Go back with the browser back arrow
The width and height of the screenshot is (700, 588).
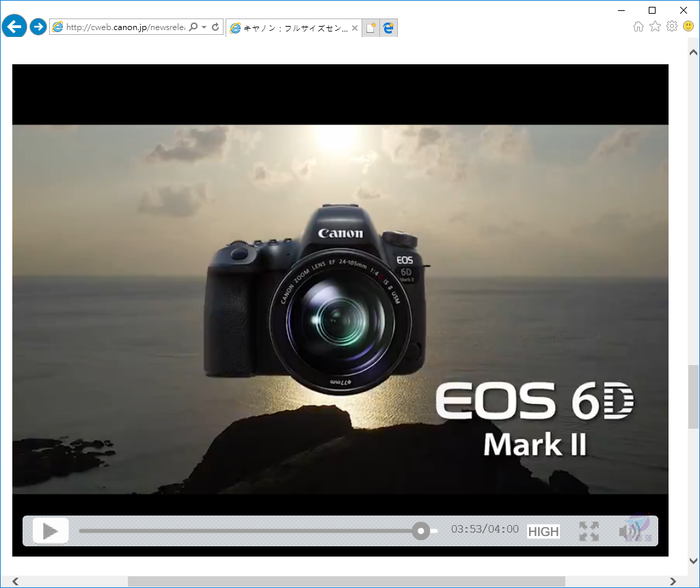(x=14, y=27)
